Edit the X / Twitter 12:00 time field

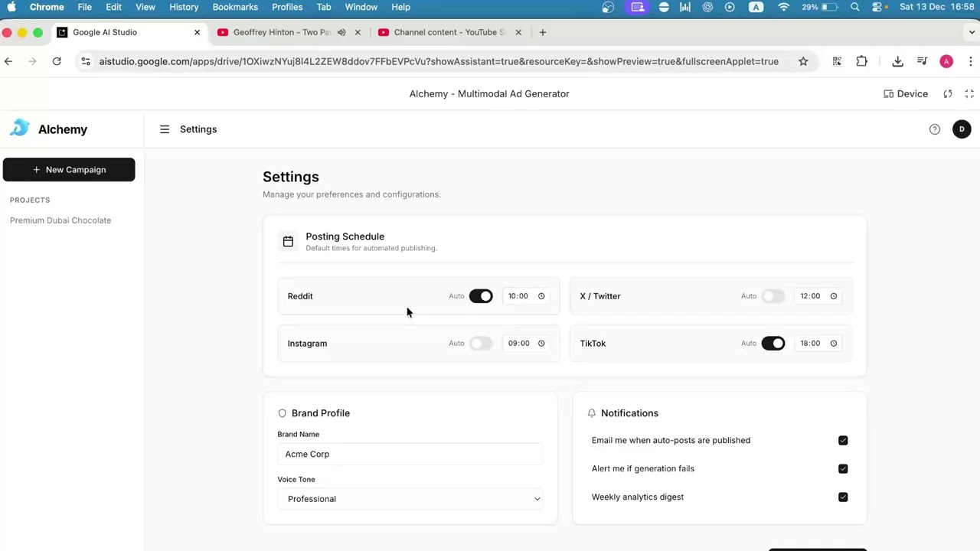click(818, 296)
